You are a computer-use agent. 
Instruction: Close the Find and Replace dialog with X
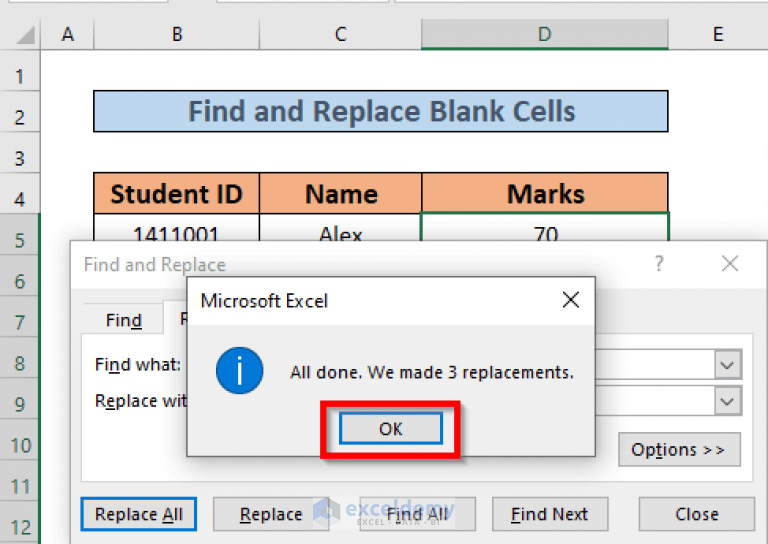point(730,263)
